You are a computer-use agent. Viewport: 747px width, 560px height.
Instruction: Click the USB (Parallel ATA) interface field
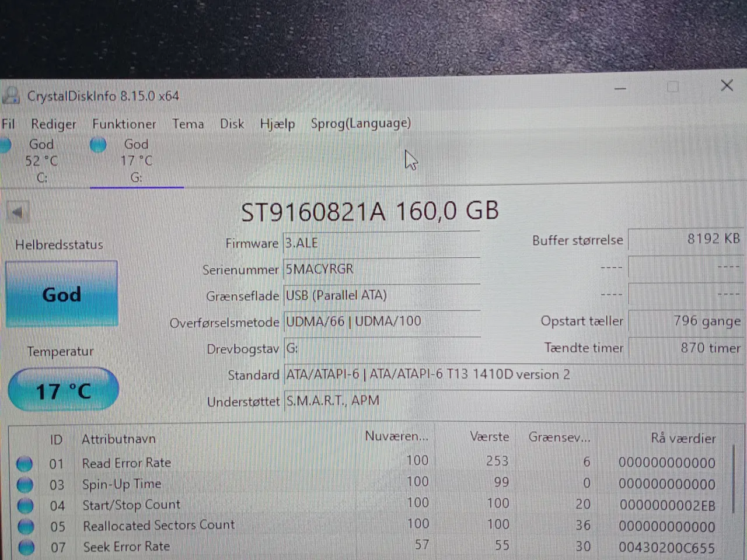[x=382, y=295]
